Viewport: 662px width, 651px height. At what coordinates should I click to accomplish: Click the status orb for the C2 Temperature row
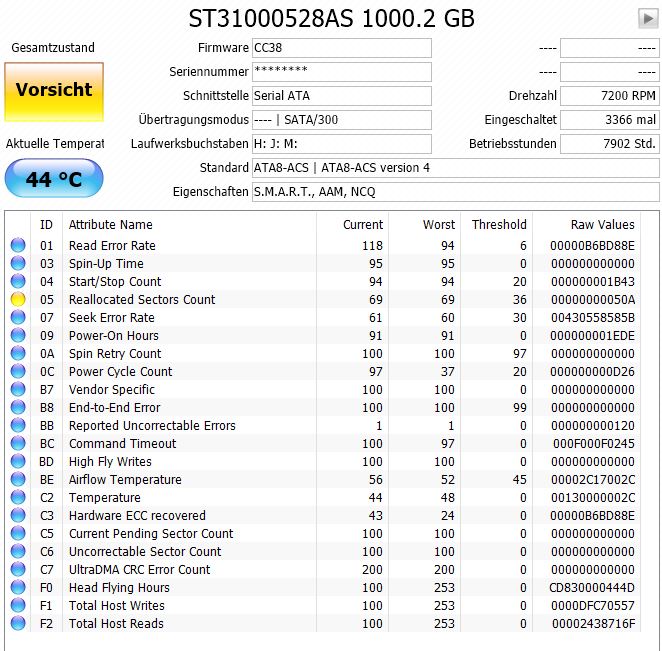[x=18, y=497]
